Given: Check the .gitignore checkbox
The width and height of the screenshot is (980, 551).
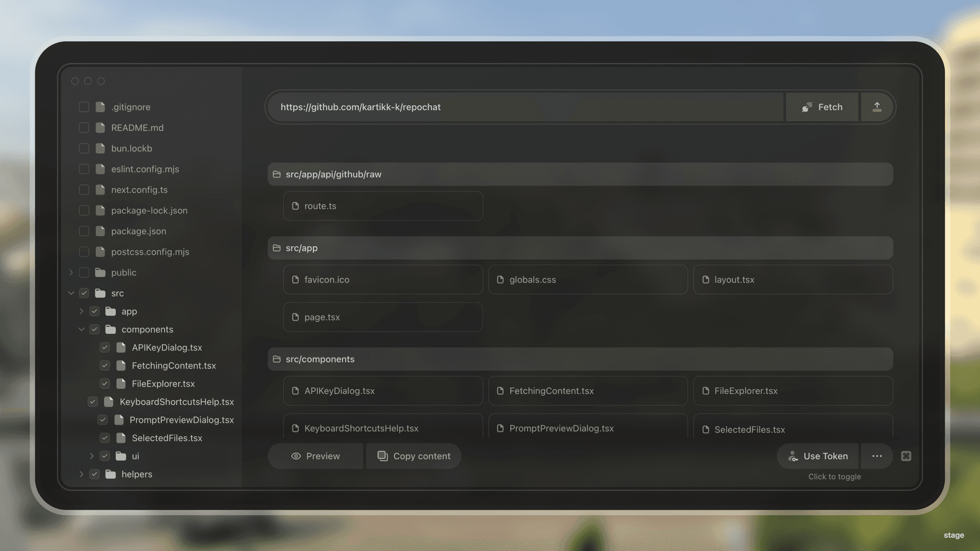Looking at the screenshot, I should click(84, 107).
